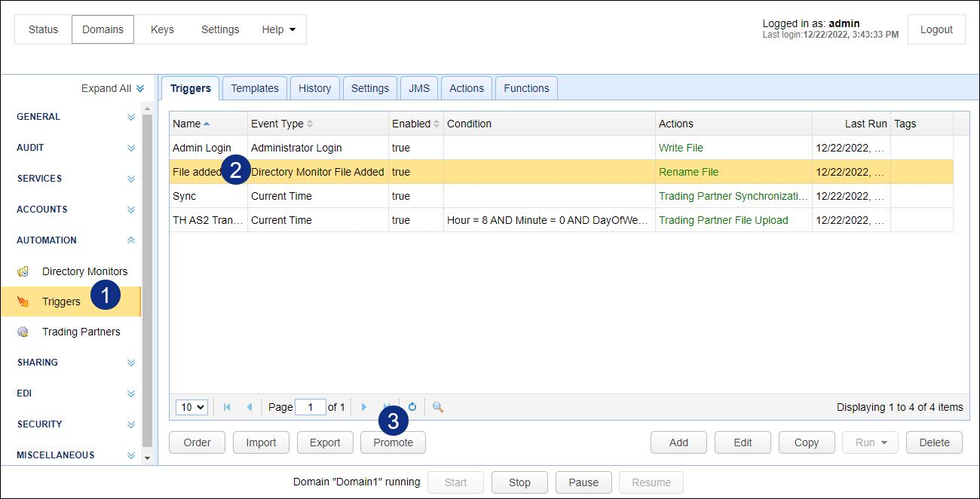Click the Add button
Screen dimensions: 980x499
click(678, 442)
